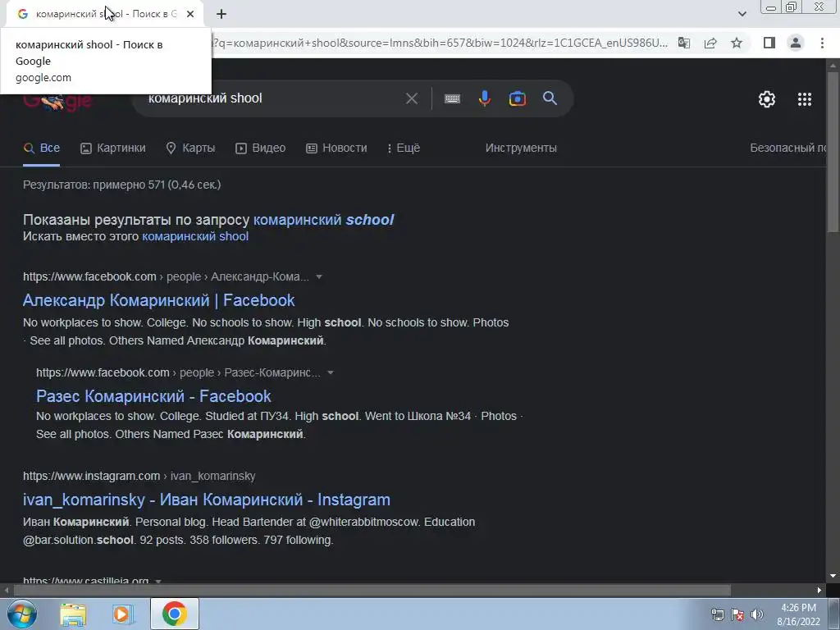Click the Безопасный поиск setting text
The height and width of the screenshot is (630, 840).
[x=788, y=148]
